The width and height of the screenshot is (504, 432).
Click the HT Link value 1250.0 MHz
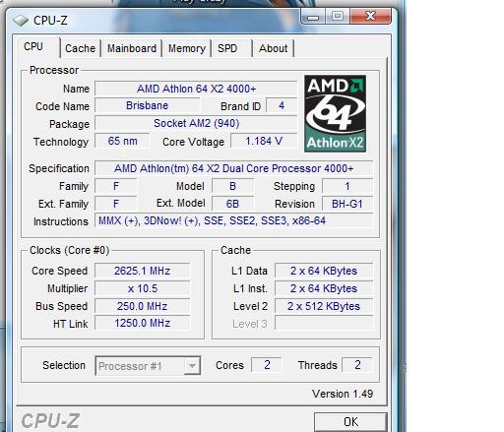pos(142,323)
